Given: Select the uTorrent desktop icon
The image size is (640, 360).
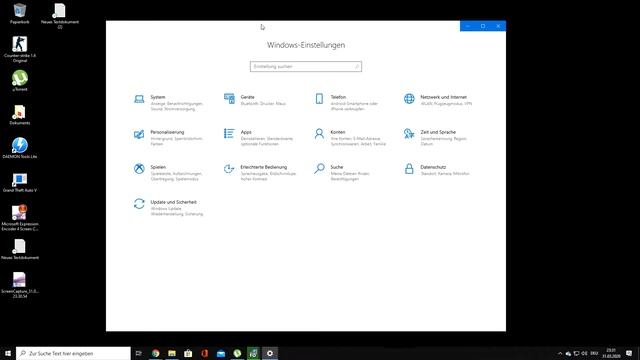Looking at the screenshot, I should click(20, 80).
